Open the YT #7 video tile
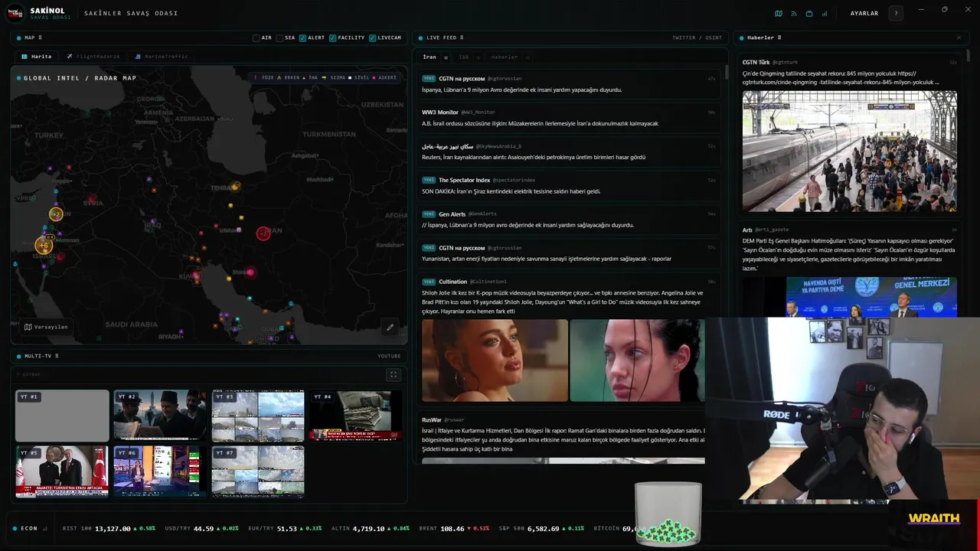980x551 pixels. pyautogui.click(x=258, y=471)
